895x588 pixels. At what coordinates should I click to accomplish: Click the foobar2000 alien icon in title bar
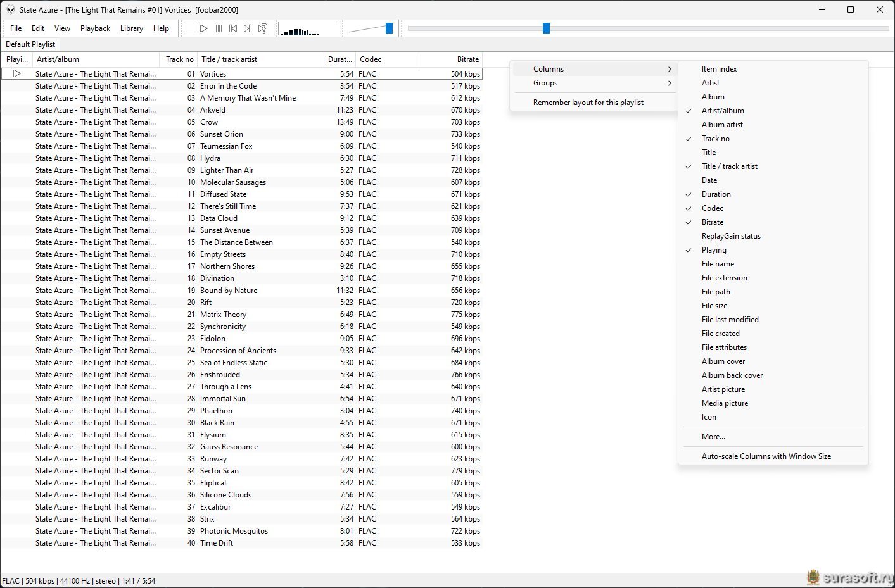pos(10,9)
